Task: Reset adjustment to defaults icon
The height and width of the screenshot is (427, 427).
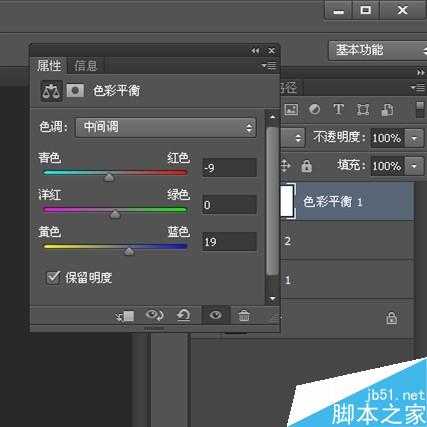Action: point(183,315)
